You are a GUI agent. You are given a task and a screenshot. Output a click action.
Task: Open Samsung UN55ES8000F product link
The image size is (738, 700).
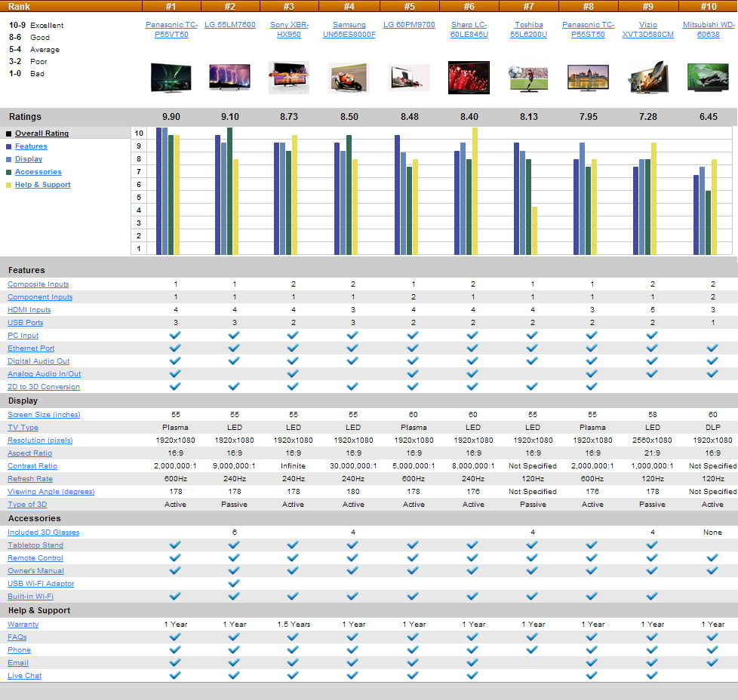point(349,29)
